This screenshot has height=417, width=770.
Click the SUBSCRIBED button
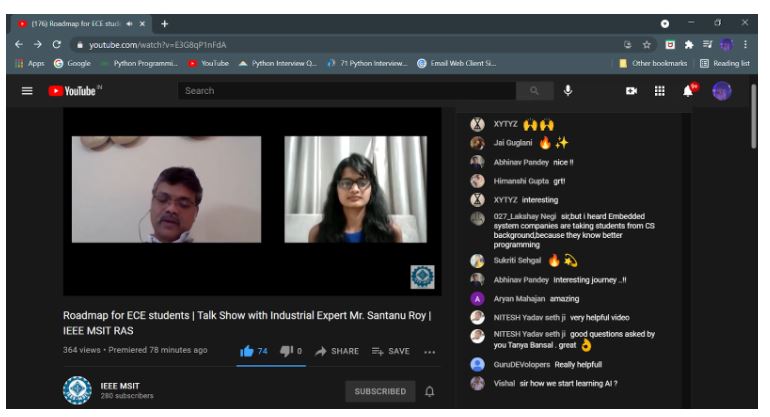pos(380,391)
